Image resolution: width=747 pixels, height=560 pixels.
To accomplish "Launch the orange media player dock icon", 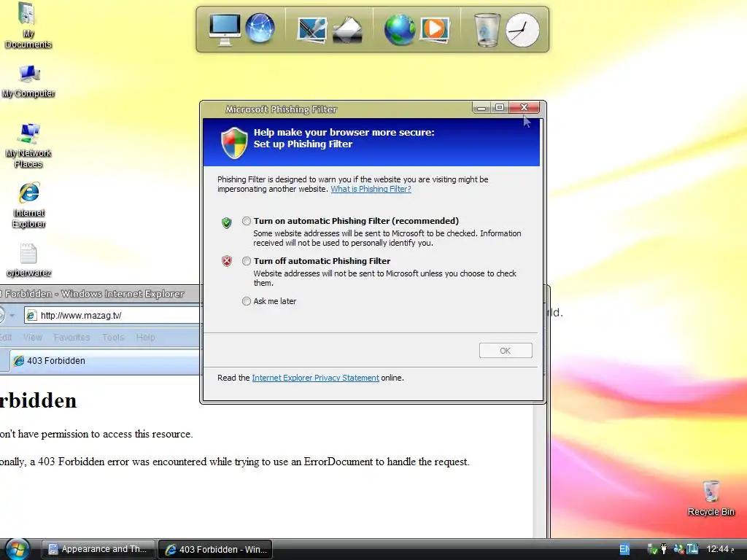I will [x=435, y=29].
